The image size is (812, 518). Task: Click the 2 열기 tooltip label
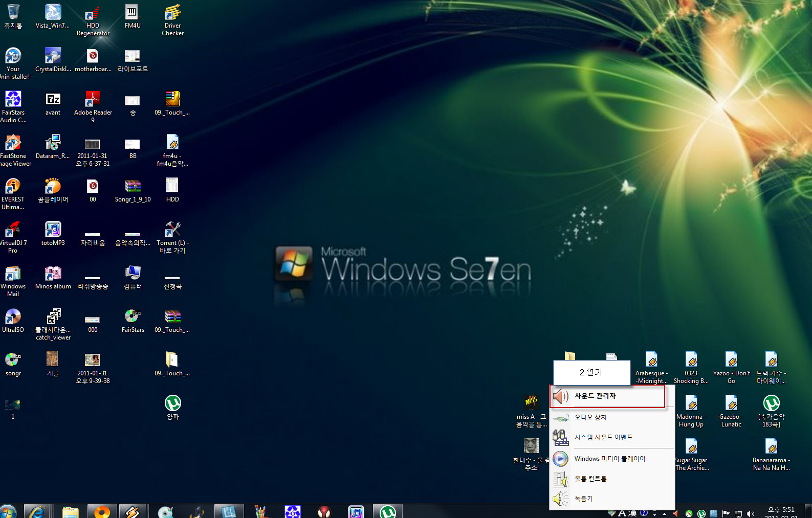coord(591,372)
